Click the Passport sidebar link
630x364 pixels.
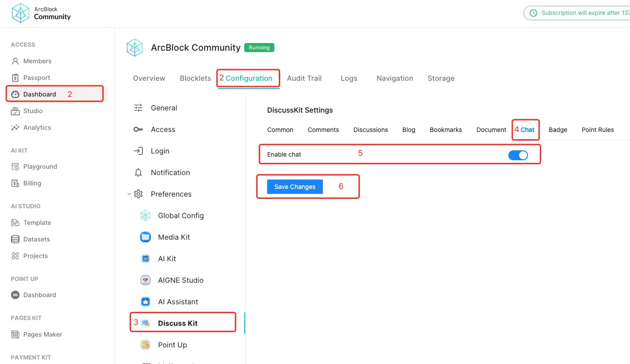(37, 78)
